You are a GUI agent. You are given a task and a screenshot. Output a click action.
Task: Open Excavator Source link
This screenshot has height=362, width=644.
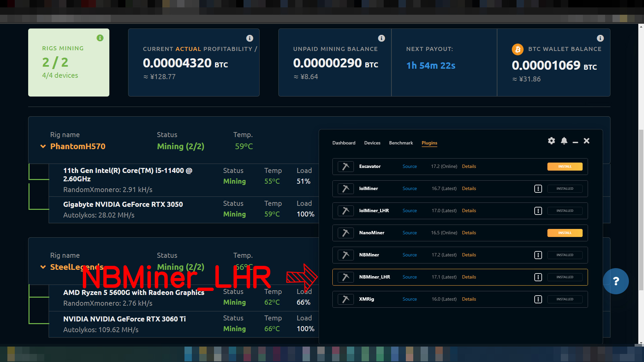pyautogui.click(x=410, y=167)
